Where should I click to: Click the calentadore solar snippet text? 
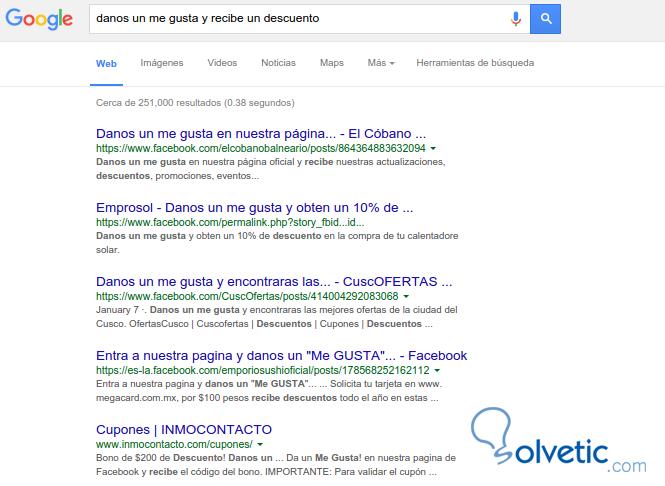coord(277,243)
